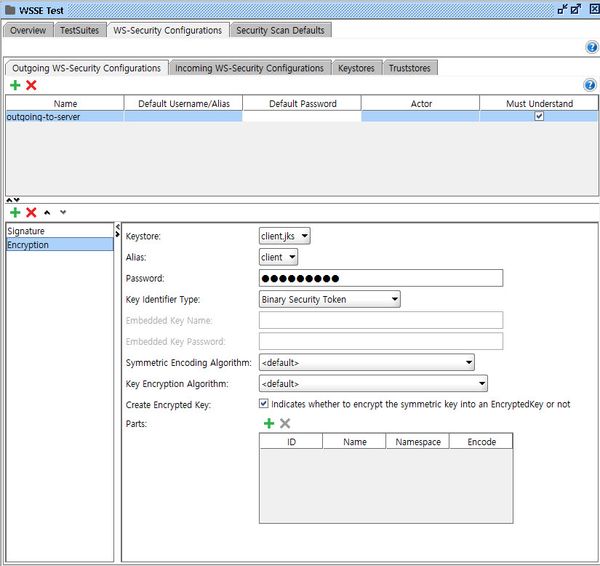Remove the selected WSS entry

(x=31, y=212)
